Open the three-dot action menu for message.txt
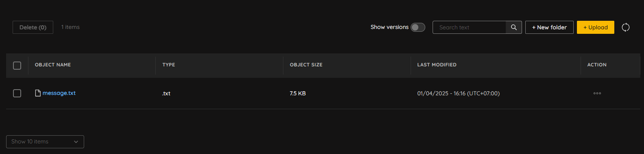Screen dimensions: 644x154 pos(597,93)
